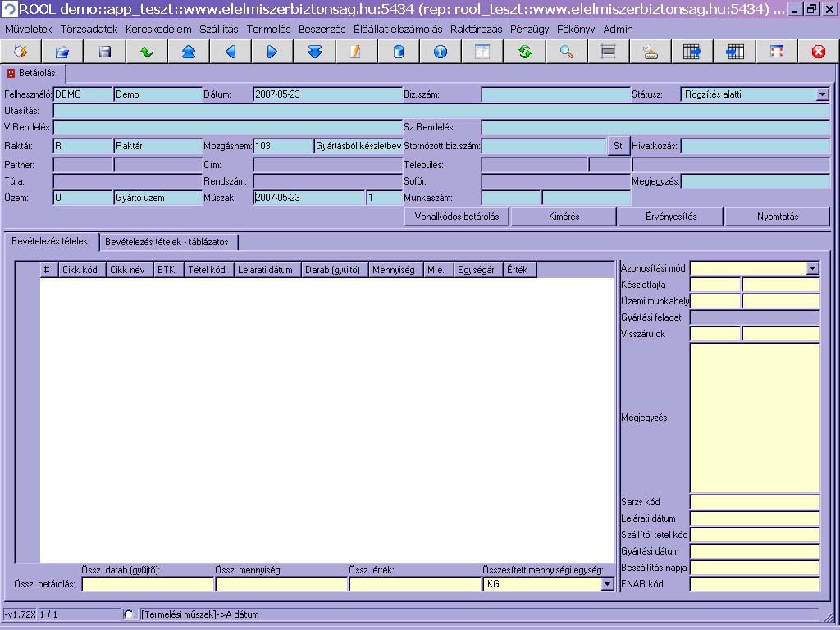The width and height of the screenshot is (840, 630).
Task: Click the red close X toolbar icon
Action: 818,52
